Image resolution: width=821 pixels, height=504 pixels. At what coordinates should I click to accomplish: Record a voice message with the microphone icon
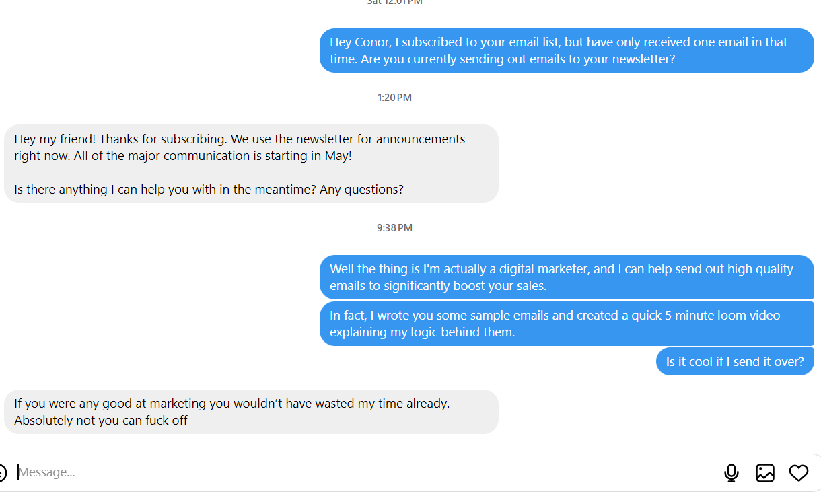(x=731, y=472)
